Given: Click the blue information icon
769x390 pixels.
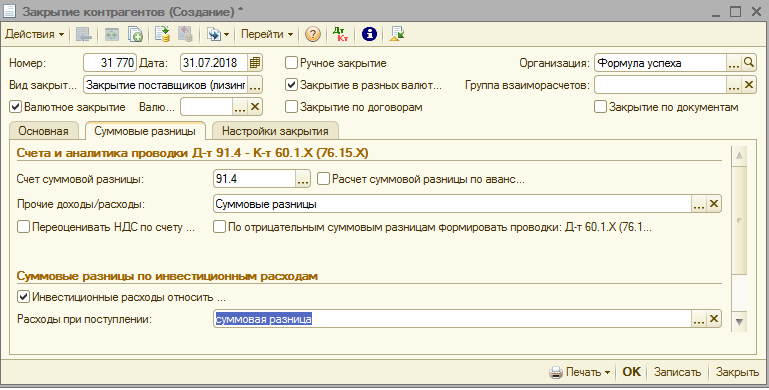Looking at the screenshot, I should click(x=369, y=34).
